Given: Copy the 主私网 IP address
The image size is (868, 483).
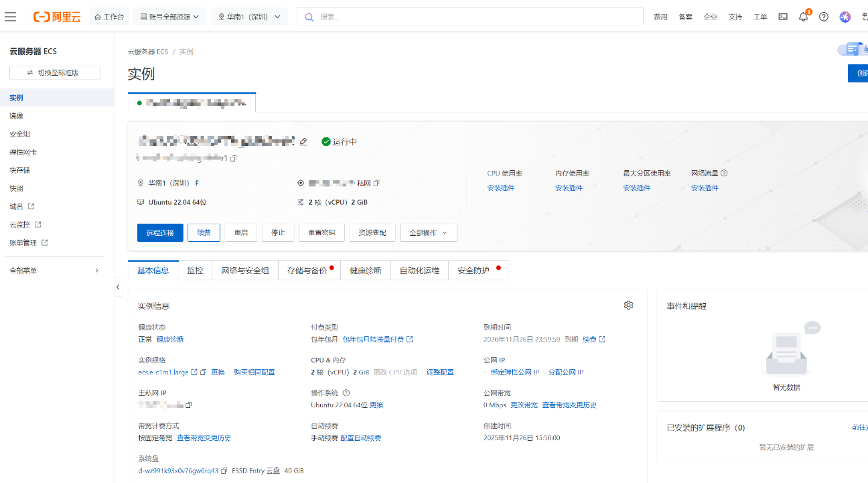Looking at the screenshot, I should pyautogui.click(x=189, y=405).
